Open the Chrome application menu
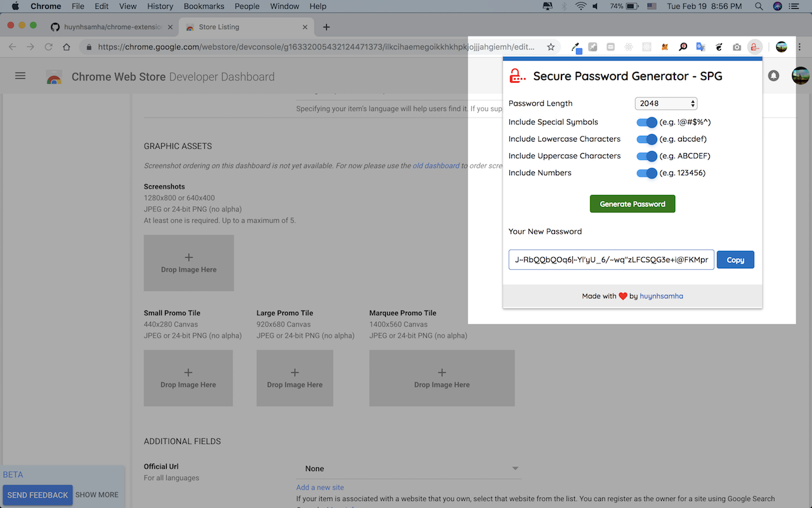 pos(46,6)
